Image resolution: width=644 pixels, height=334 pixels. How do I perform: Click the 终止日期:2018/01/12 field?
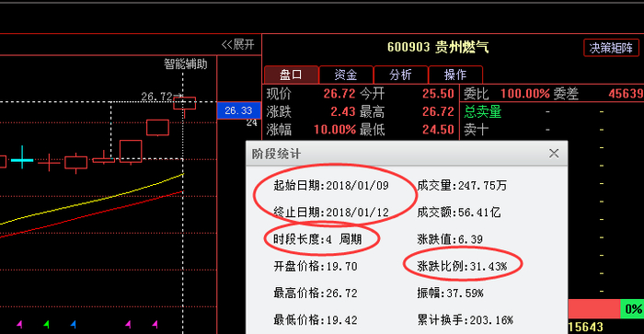(331, 213)
